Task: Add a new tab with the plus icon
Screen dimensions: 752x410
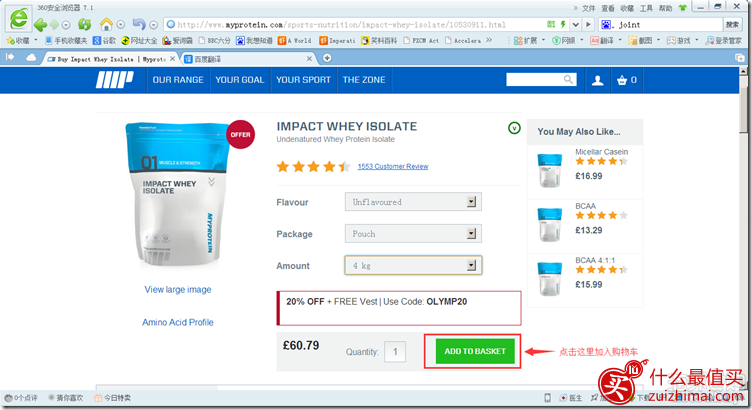Action: tap(327, 58)
